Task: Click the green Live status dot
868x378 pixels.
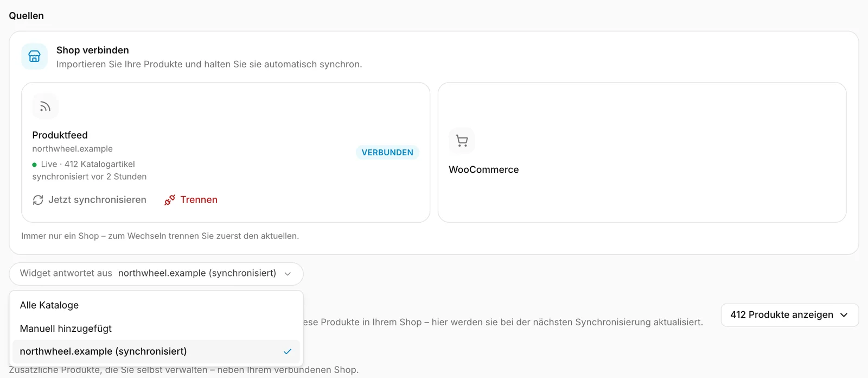Action: pos(35,165)
